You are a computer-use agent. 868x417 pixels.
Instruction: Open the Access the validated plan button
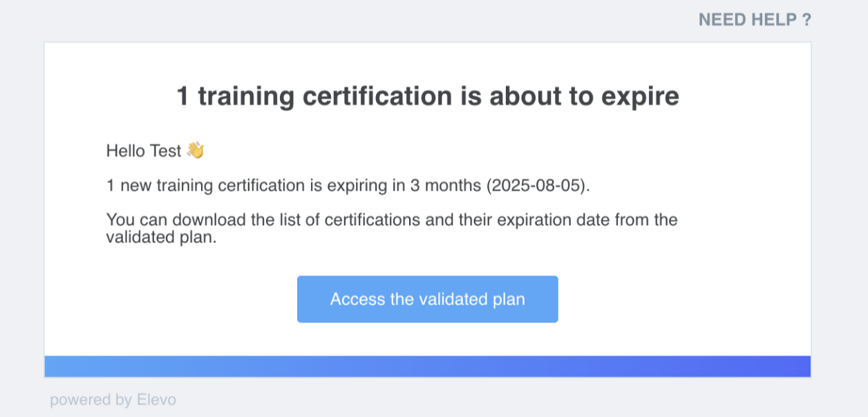click(427, 299)
